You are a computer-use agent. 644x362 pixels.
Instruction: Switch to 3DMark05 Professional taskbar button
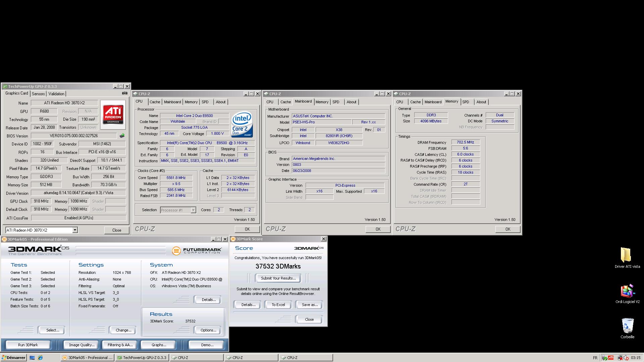88,358
